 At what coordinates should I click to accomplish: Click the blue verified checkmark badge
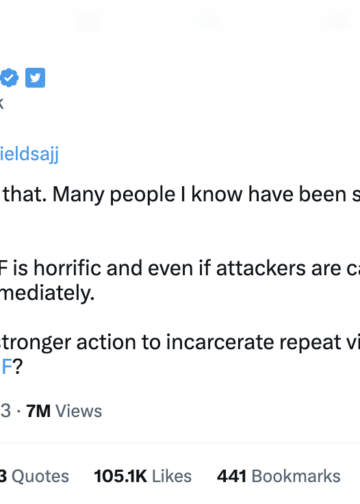(x=9, y=78)
